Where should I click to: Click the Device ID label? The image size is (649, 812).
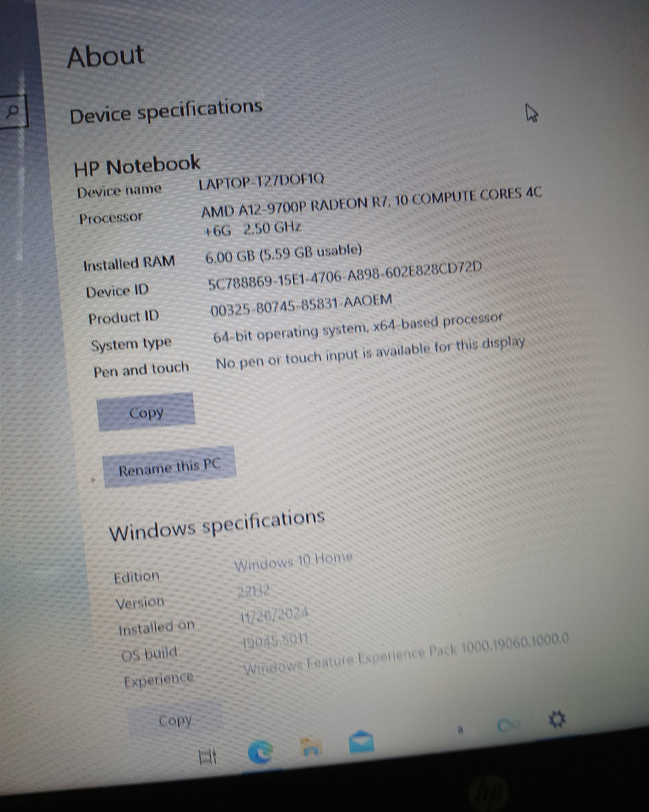point(117,291)
